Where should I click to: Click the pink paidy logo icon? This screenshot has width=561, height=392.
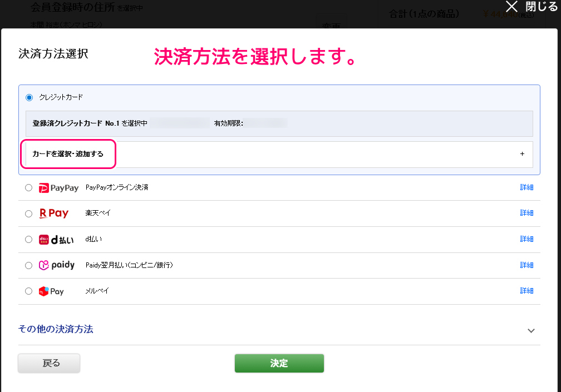tap(56, 265)
